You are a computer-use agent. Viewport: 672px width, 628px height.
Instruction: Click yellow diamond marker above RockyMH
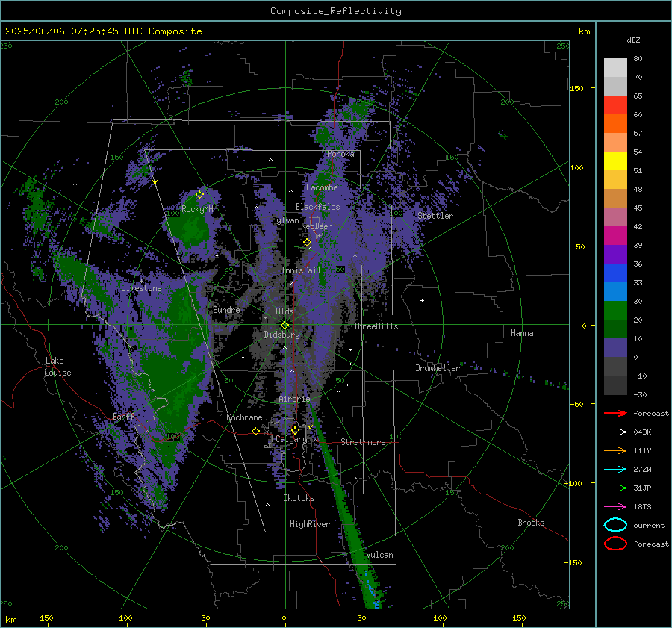(199, 195)
